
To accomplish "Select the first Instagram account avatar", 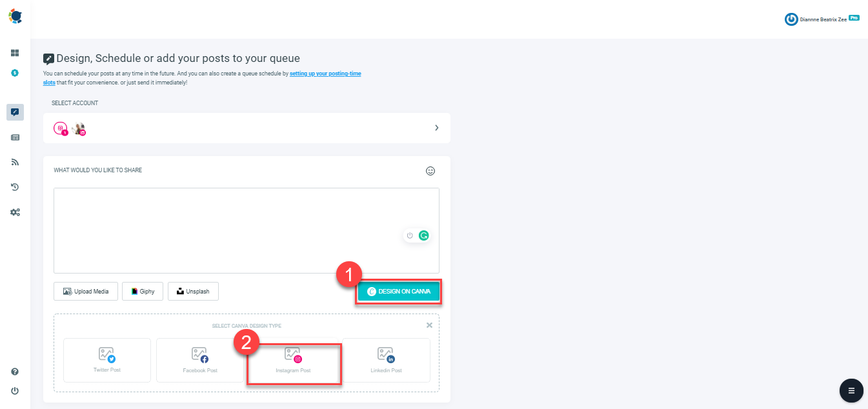I will click(60, 127).
